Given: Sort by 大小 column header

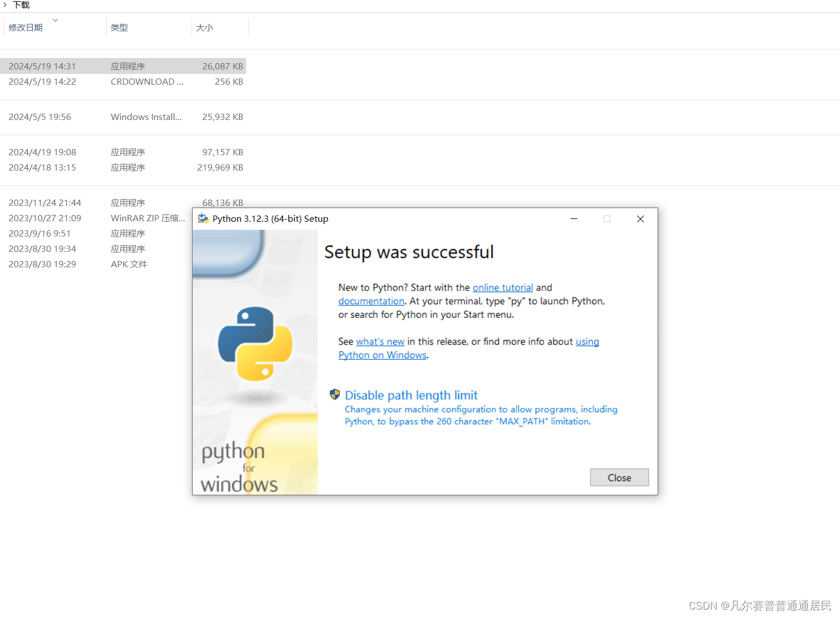Looking at the screenshot, I should coord(205,28).
